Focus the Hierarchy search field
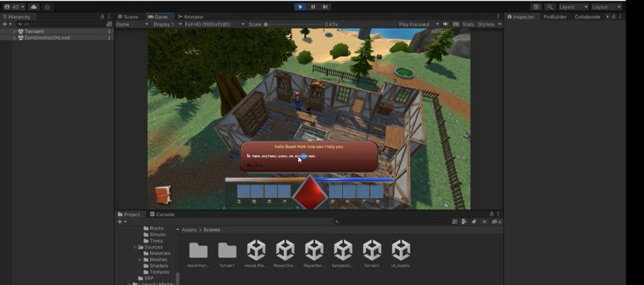The height and width of the screenshot is (285, 644). click(60, 24)
